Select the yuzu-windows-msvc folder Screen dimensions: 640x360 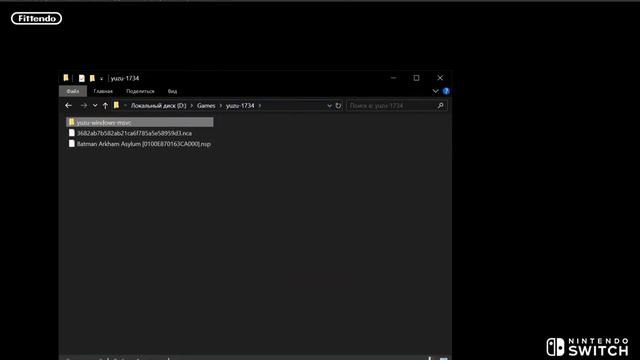point(140,122)
